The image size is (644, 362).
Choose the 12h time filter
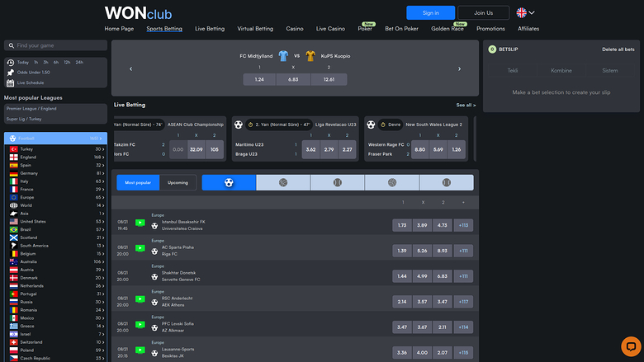coord(67,63)
